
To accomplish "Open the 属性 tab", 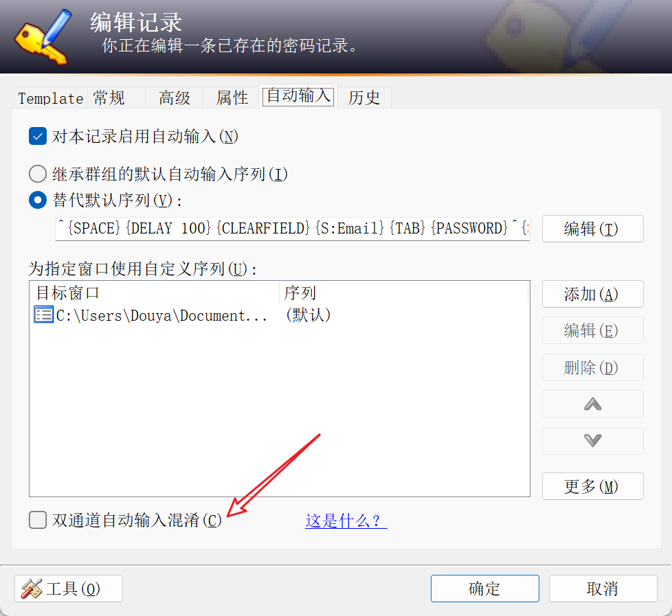I will (x=232, y=98).
